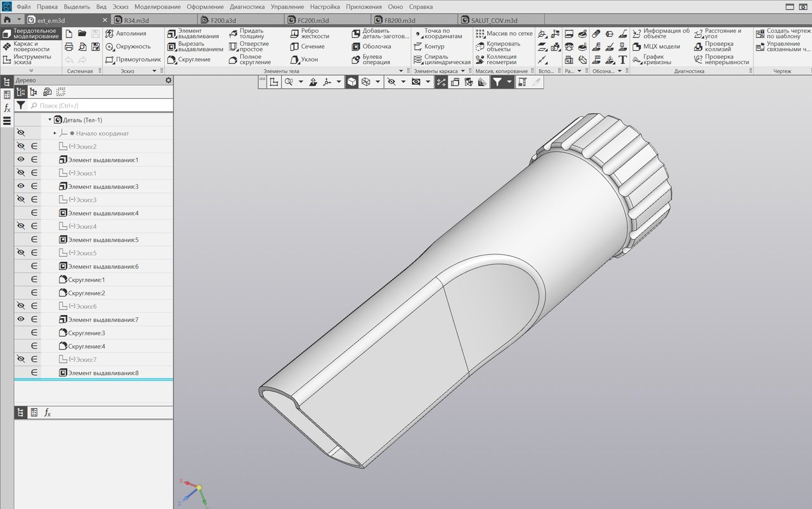Open Элементы каркаса panel dropdown
This screenshot has width=812, height=509.
462,72
